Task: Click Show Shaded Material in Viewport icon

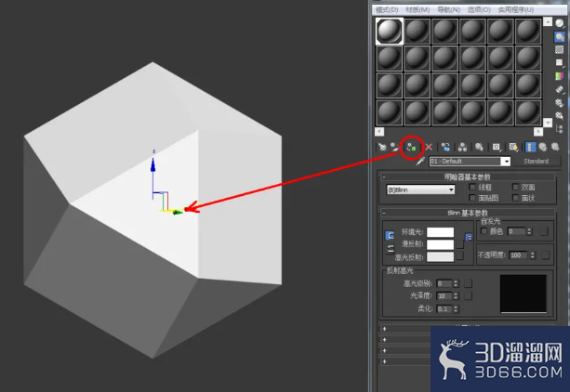Action: [513, 147]
